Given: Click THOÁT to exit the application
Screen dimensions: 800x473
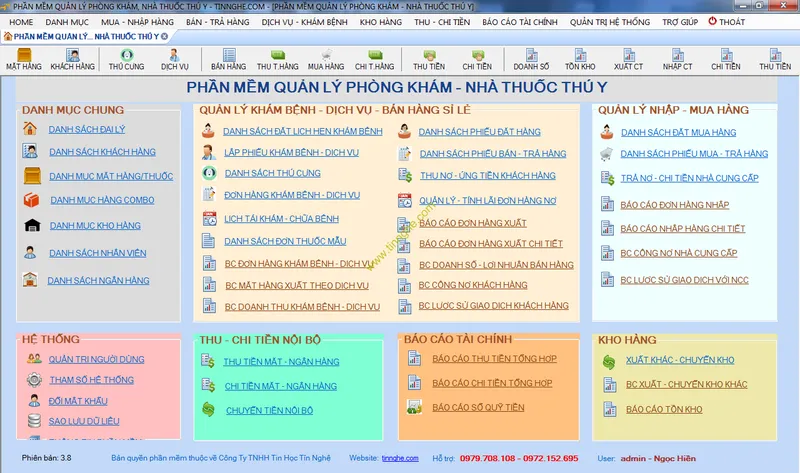Looking at the screenshot, I should [x=727, y=22].
